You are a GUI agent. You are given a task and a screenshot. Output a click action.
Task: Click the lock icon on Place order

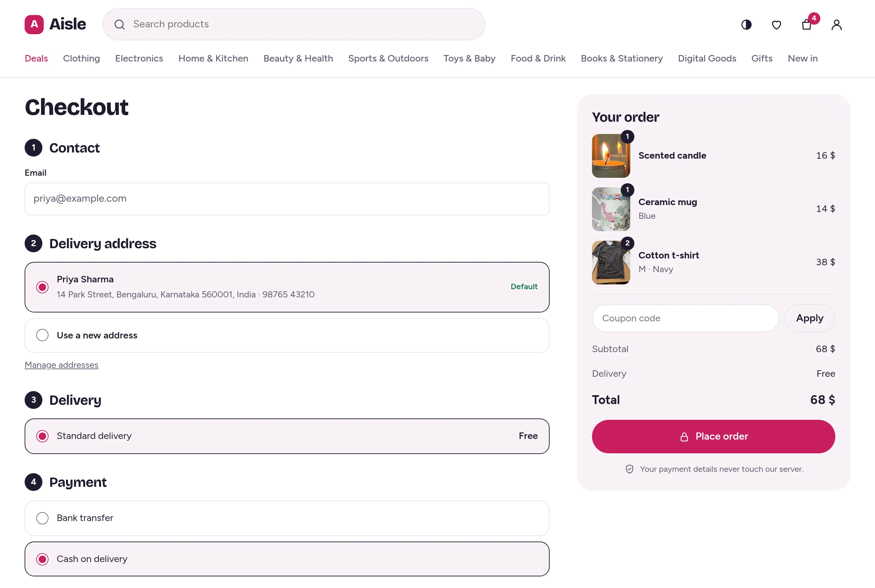tap(684, 437)
